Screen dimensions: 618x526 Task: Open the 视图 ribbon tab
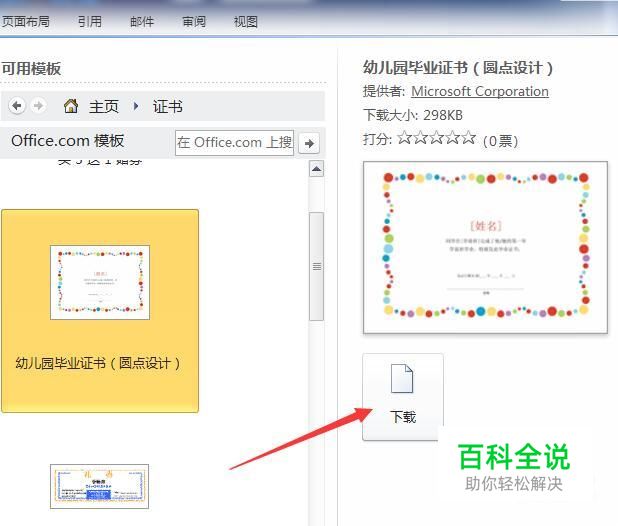tap(246, 21)
